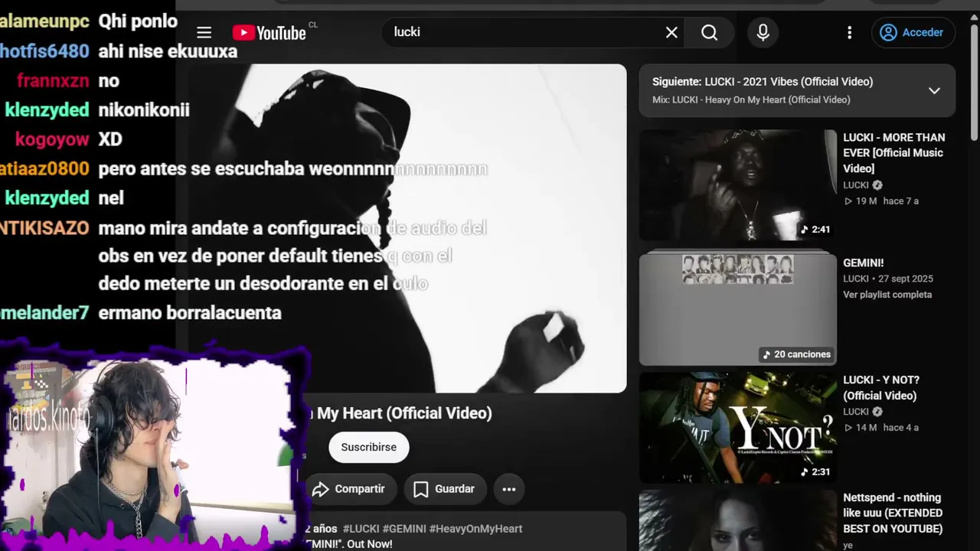Open the GEMINI! playlist thumbnail
This screenshot has height=551, width=980.
[x=738, y=308]
